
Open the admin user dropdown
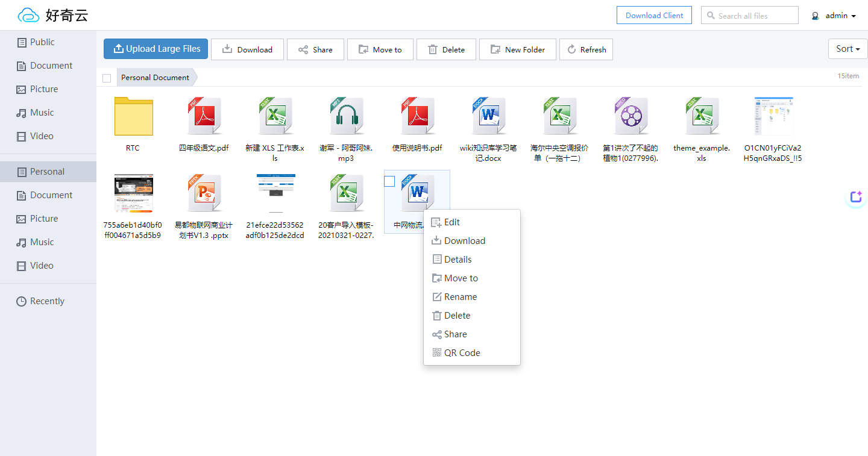point(834,16)
